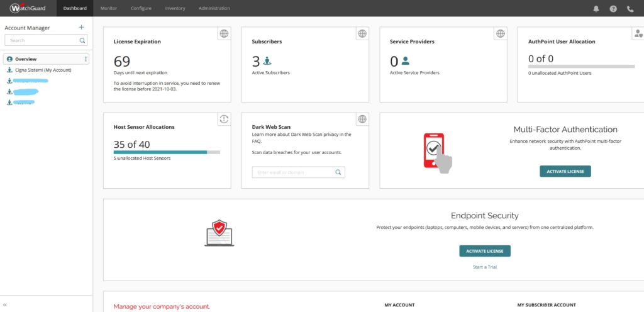Click '0 unallocated AuthPoint Users' text
The height and width of the screenshot is (312, 644).
[560, 73]
